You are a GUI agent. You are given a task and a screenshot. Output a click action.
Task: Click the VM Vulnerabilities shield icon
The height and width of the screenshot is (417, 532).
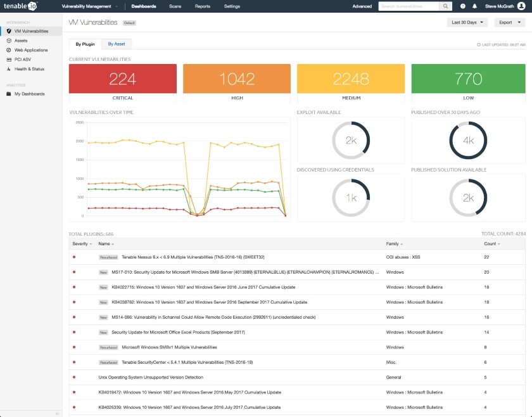9,31
